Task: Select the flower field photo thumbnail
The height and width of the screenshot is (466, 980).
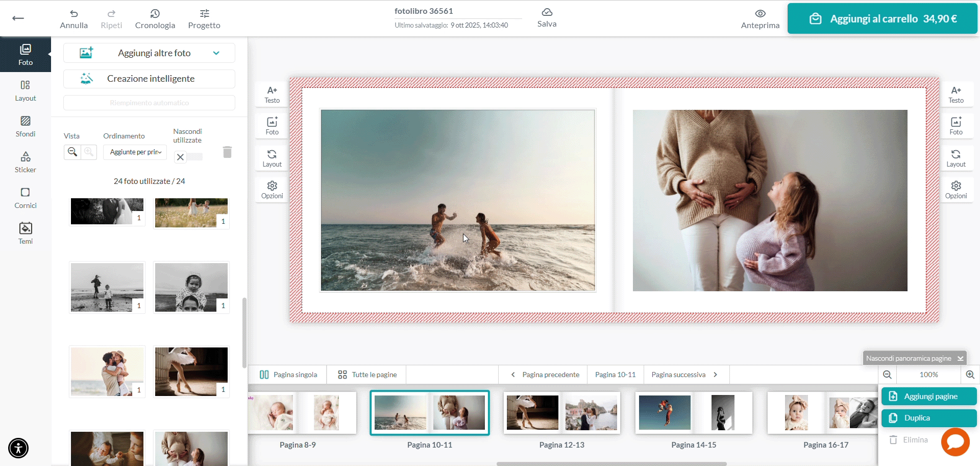Action: pos(191,213)
